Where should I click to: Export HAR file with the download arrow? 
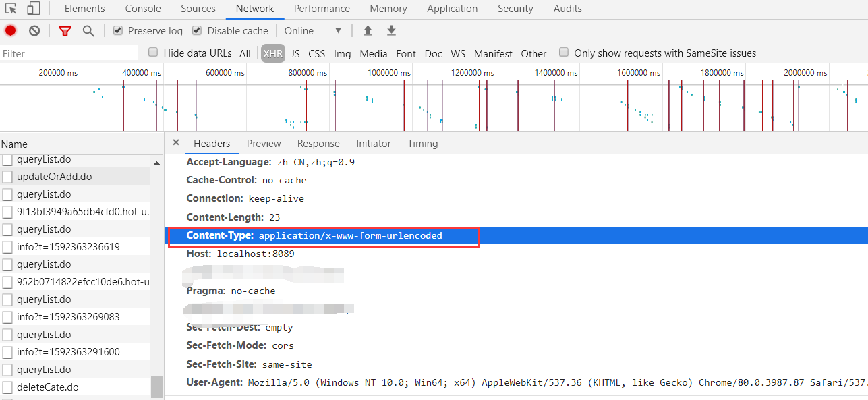(x=391, y=30)
